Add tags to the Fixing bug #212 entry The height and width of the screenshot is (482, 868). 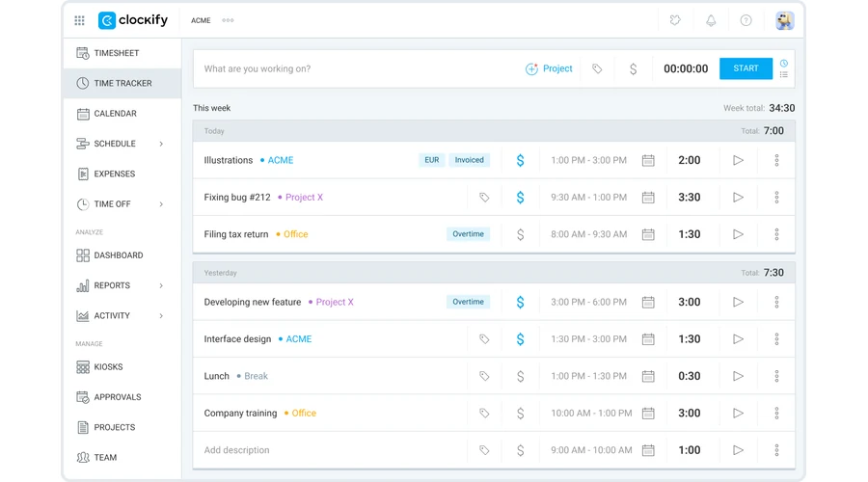click(x=484, y=198)
